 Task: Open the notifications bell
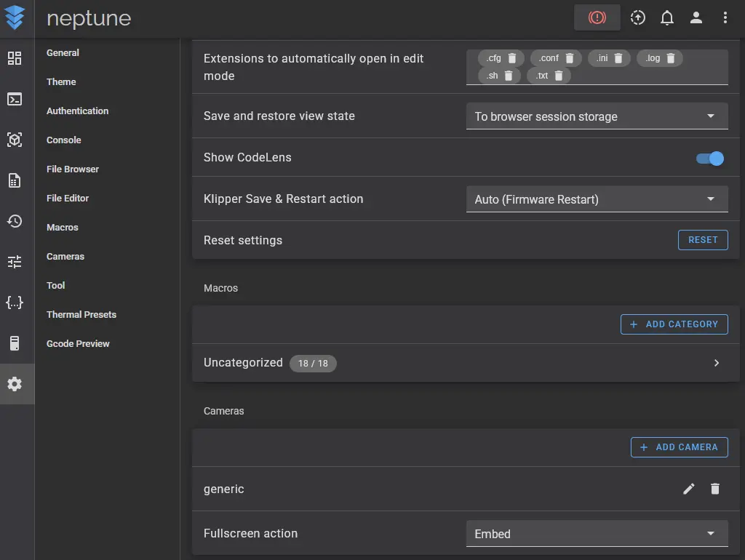pyautogui.click(x=667, y=17)
